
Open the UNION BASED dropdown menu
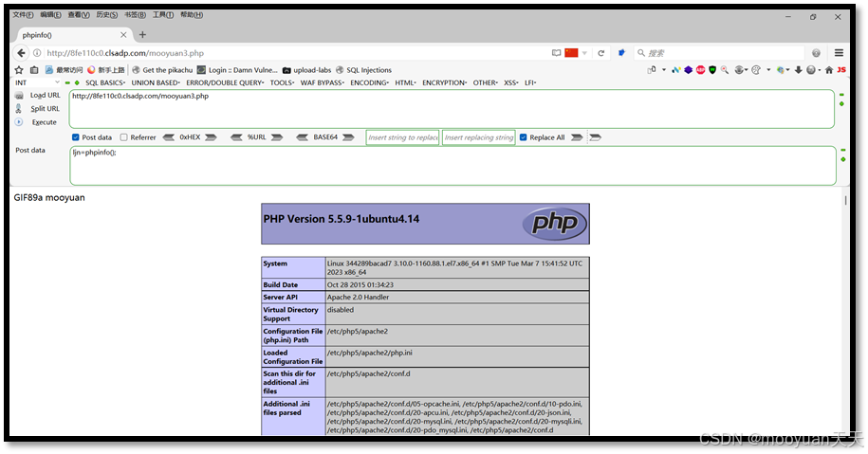click(x=156, y=83)
